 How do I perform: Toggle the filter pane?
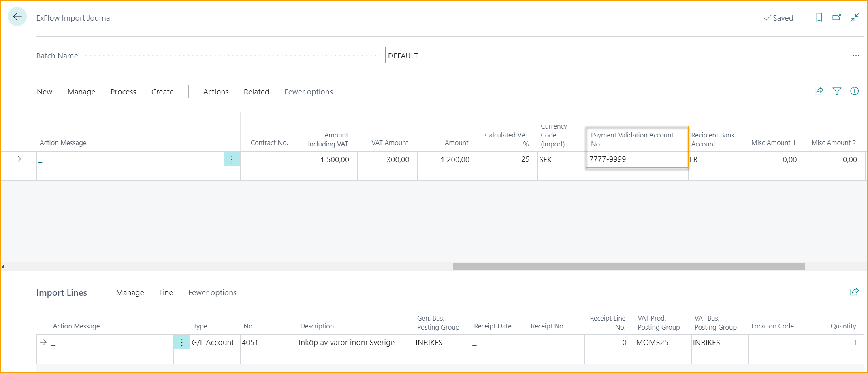coord(837,91)
